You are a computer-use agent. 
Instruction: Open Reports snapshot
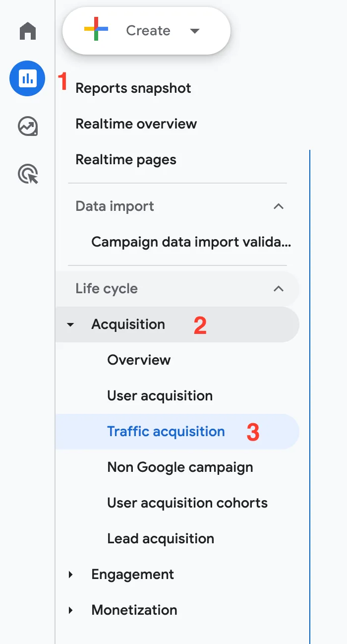pos(133,88)
